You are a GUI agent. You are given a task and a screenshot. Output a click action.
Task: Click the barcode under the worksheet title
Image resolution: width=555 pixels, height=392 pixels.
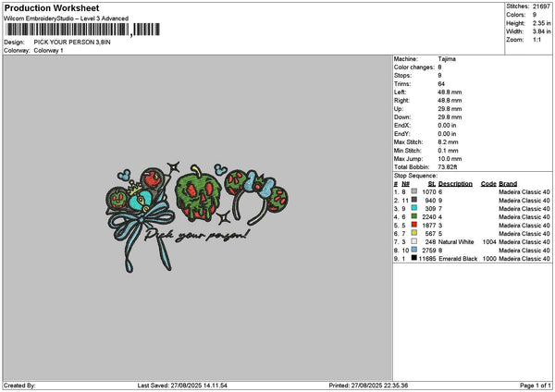tap(83, 30)
